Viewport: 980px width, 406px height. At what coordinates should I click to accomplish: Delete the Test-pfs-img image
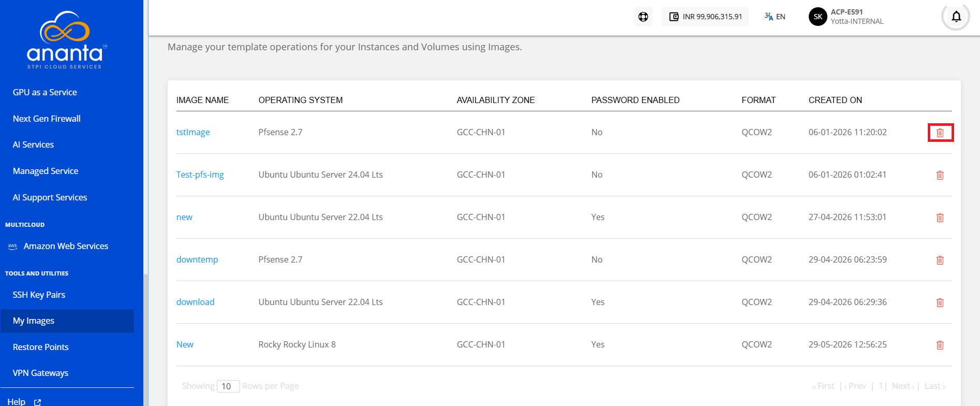point(940,175)
